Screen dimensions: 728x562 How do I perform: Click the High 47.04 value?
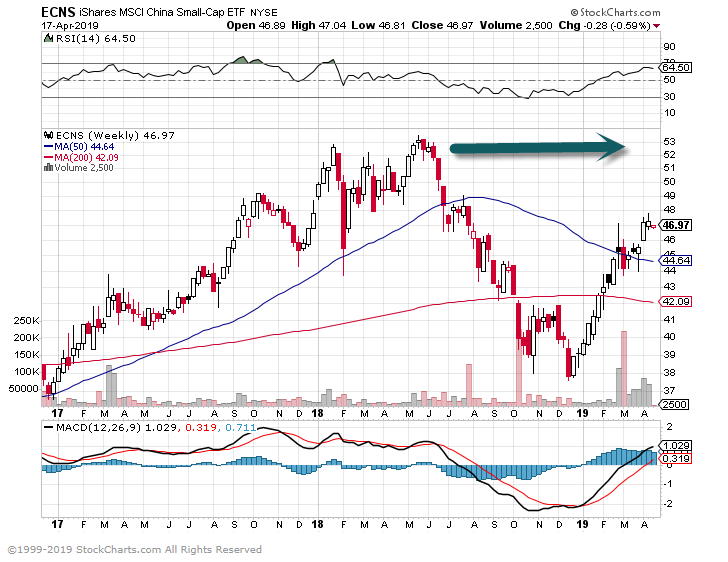tap(318, 26)
